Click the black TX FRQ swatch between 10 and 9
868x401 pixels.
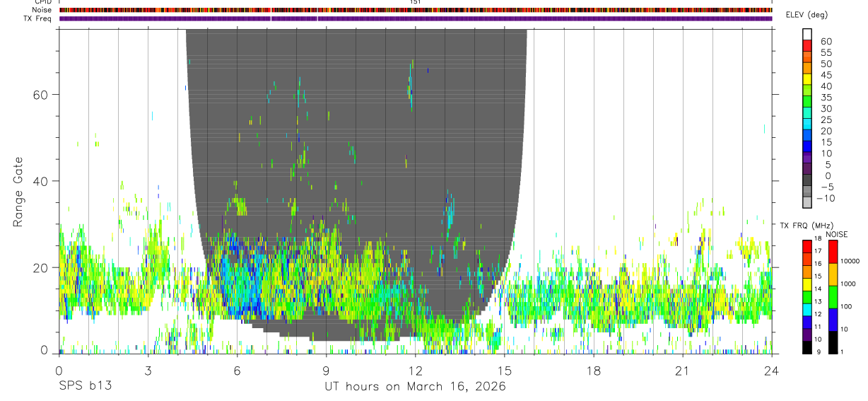(807, 347)
